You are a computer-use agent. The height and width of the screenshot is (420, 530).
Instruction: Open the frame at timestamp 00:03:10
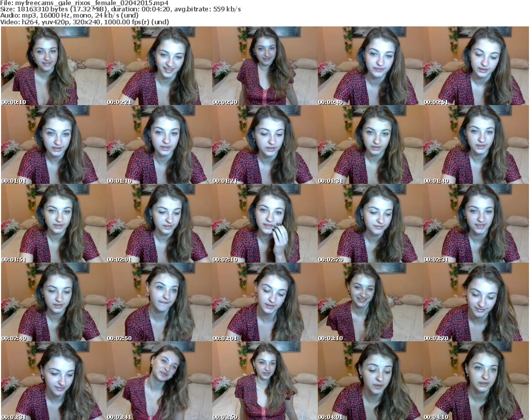click(x=370, y=302)
